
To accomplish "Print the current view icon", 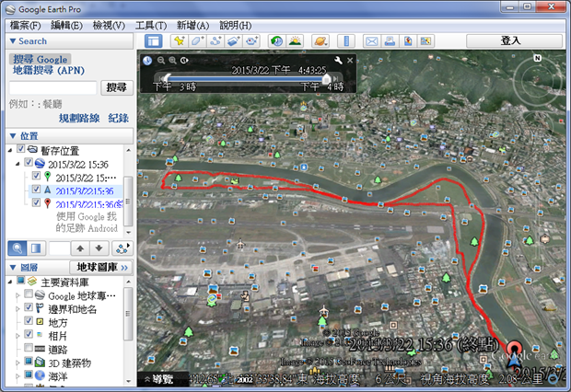I will pos(390,41).
